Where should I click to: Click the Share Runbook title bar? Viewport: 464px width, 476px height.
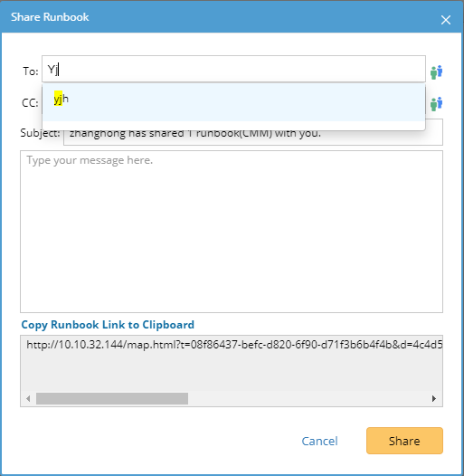coord(232,17)
